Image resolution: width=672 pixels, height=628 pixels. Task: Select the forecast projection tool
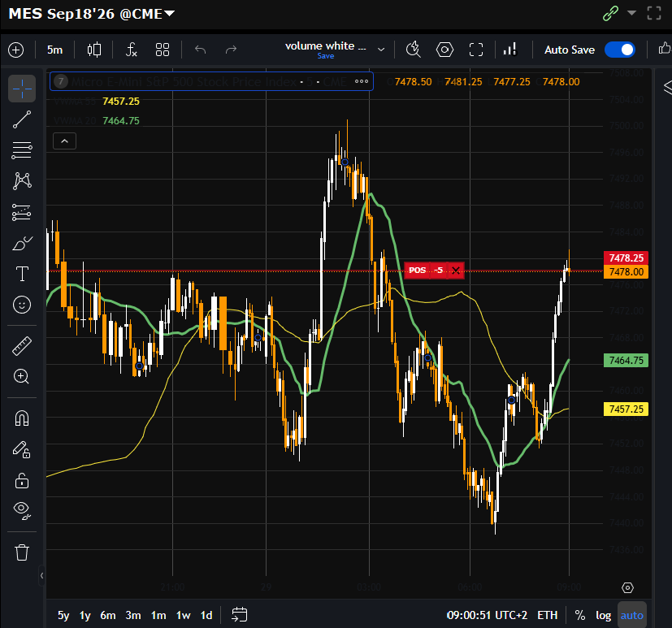click(22, 212)
